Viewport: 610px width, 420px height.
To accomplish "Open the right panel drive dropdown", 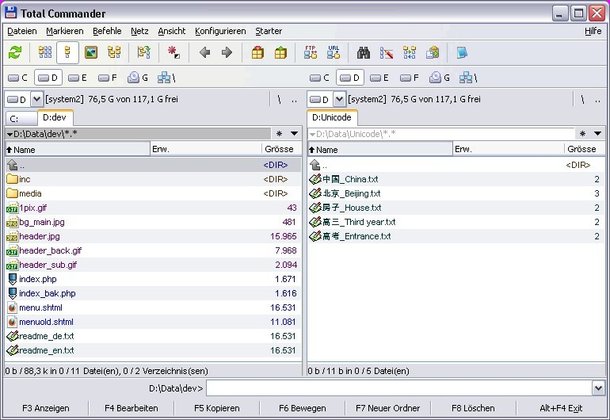I will (341, 99).
